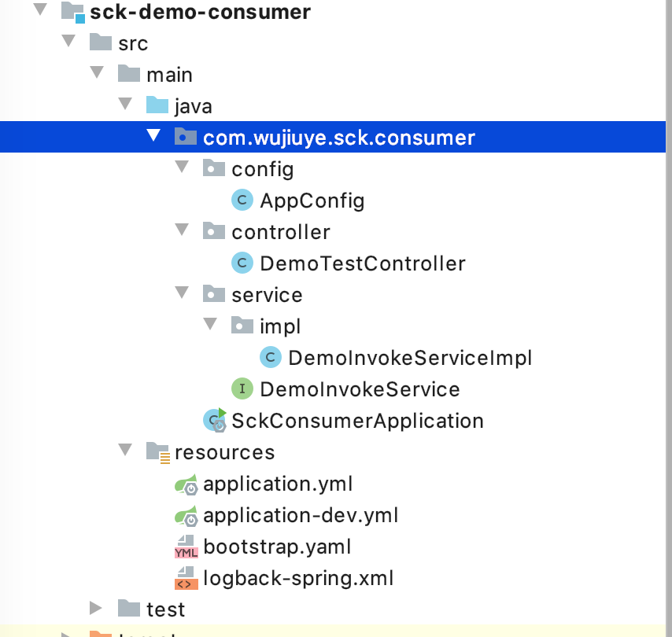
Task: Collapse the config package arrow
Action: (x=182, y=167)
